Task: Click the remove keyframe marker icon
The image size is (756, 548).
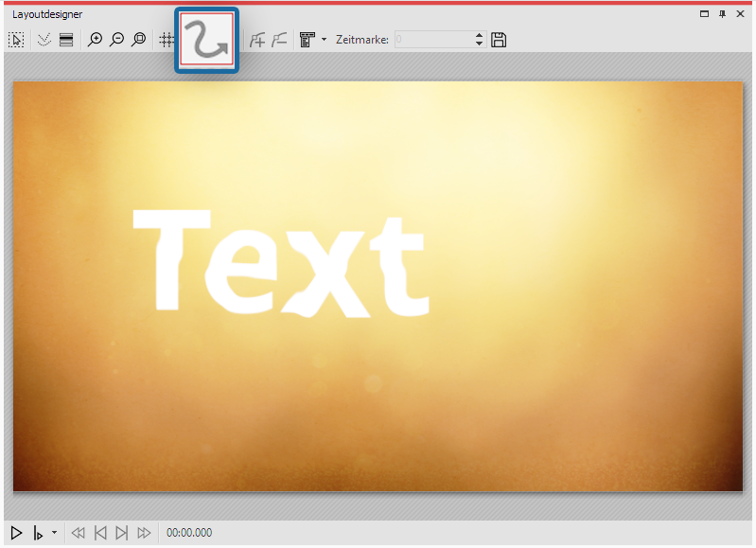Action: coord(279,40)
